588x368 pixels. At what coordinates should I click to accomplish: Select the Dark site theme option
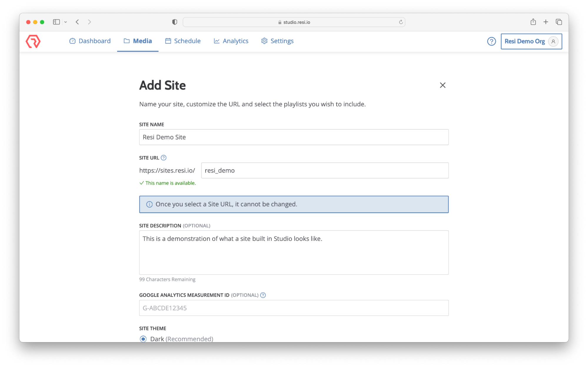[143, 339]
